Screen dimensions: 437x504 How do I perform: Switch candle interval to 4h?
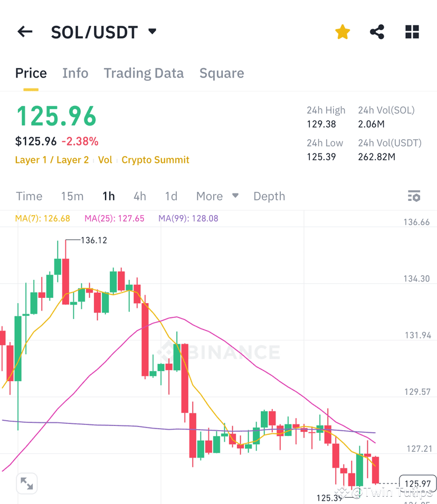(139, 196)
